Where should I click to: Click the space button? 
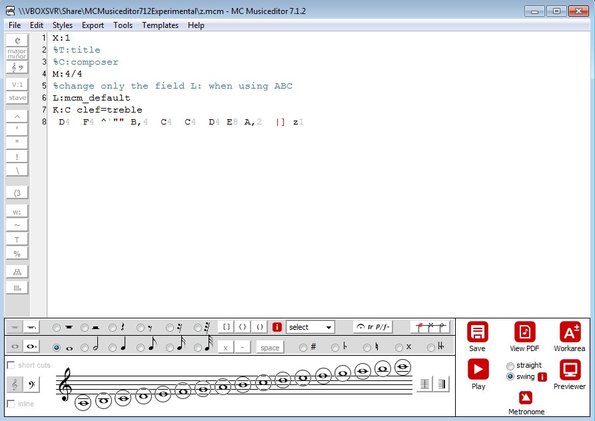tap(270, 347)
